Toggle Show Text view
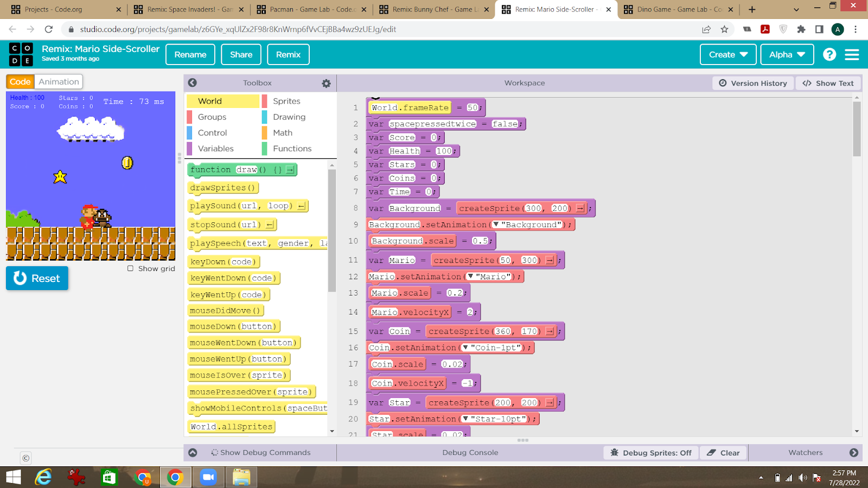This screenshot has width=868, height=488. pyautogui.click(x=828, y=83)
